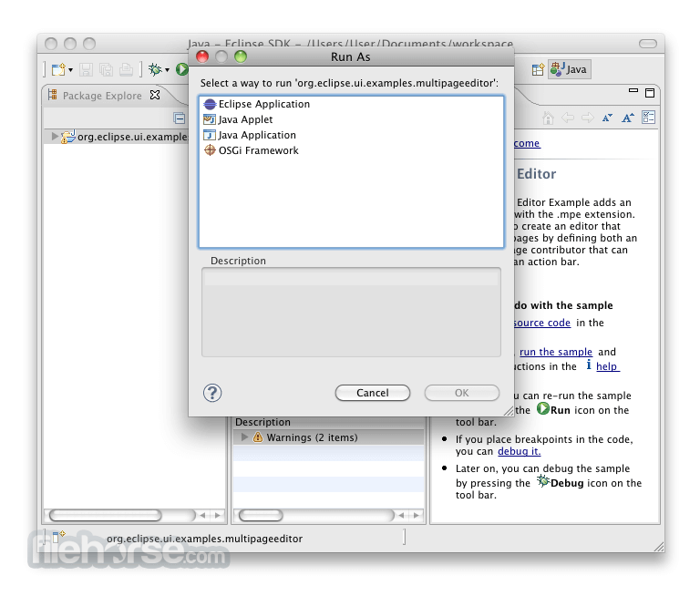The height and width of the screenshot is (596, 700).
Task: Click the Home icon in Welcome toolbar
Action: click(548, 118)
